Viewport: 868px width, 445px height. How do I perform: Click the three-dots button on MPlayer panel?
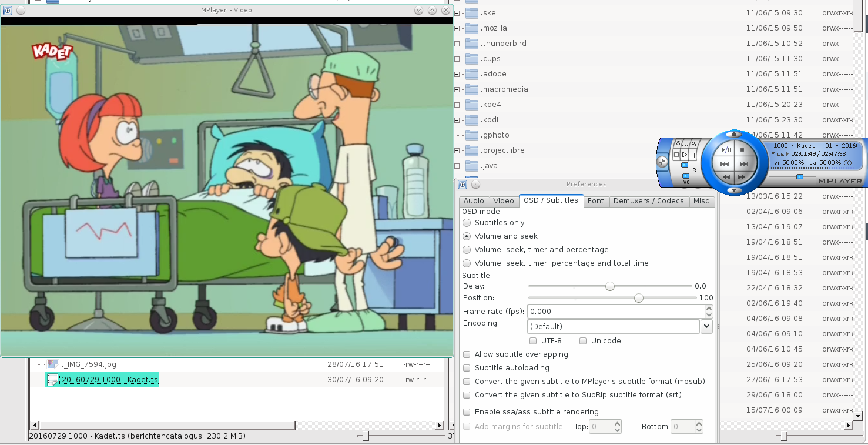pos(685,144)
